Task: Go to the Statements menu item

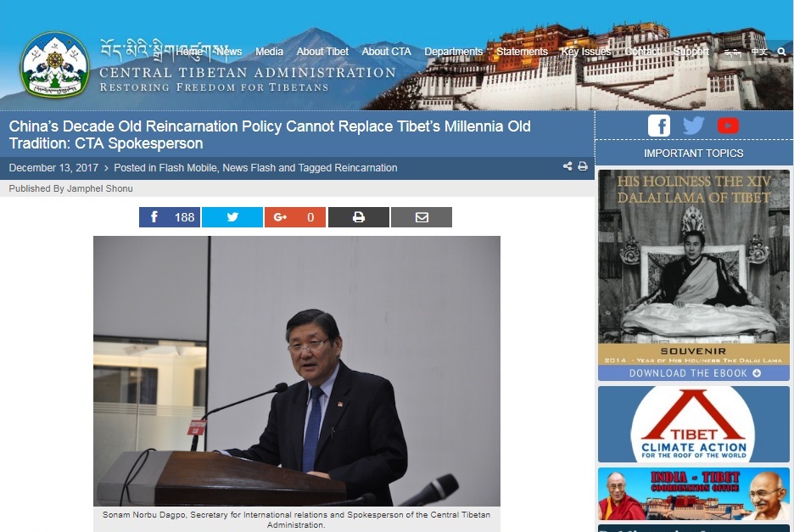Action: coord(522,52)
